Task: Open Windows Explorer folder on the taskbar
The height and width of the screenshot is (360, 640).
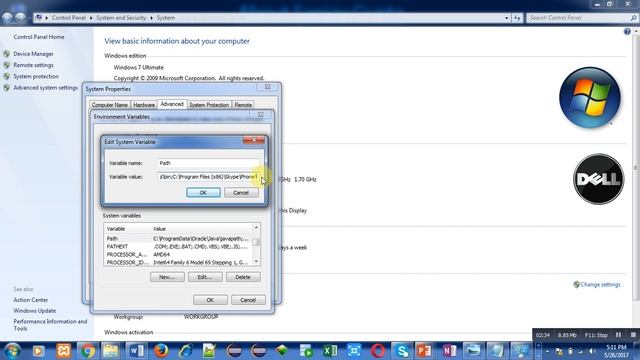Action: [111, 351]
